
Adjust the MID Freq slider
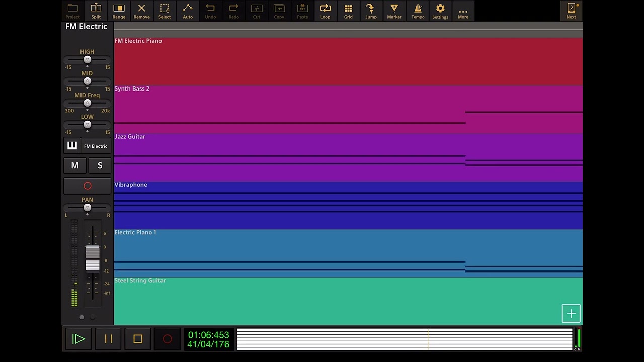(x=87, y=103)
